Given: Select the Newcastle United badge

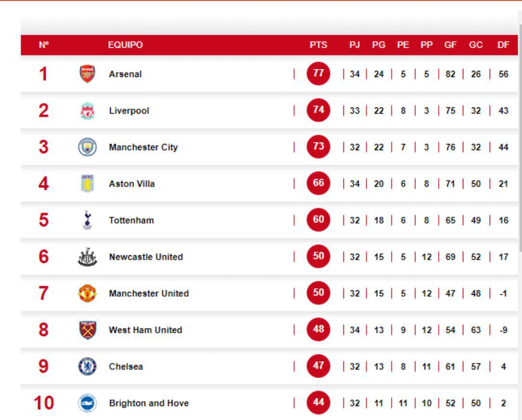Looking at the screenshot, I should [87, 257].
